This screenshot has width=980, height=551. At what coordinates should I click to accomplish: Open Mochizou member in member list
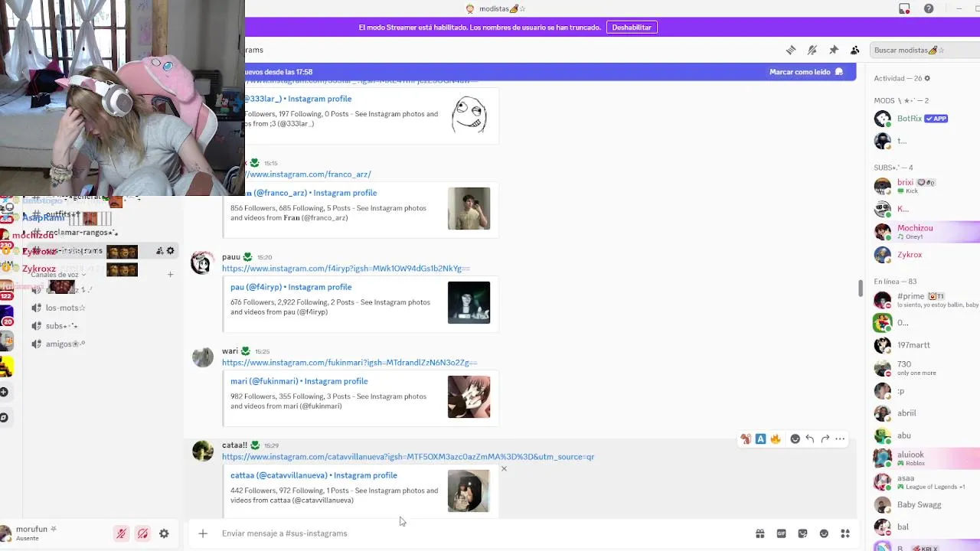coord(925,231)
